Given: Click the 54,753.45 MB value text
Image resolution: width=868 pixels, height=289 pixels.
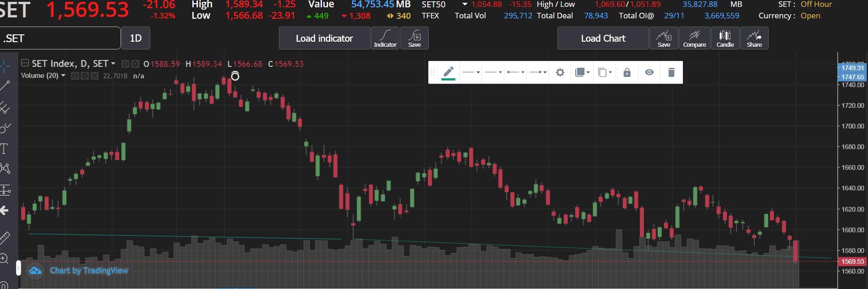Looking at the screenshot, I should (381, 5).
